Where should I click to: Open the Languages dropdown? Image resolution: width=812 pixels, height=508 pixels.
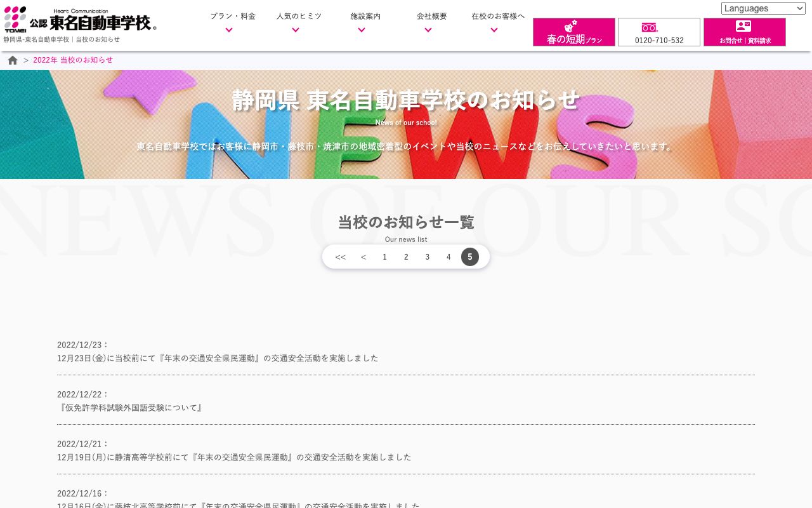click(763, 8)
